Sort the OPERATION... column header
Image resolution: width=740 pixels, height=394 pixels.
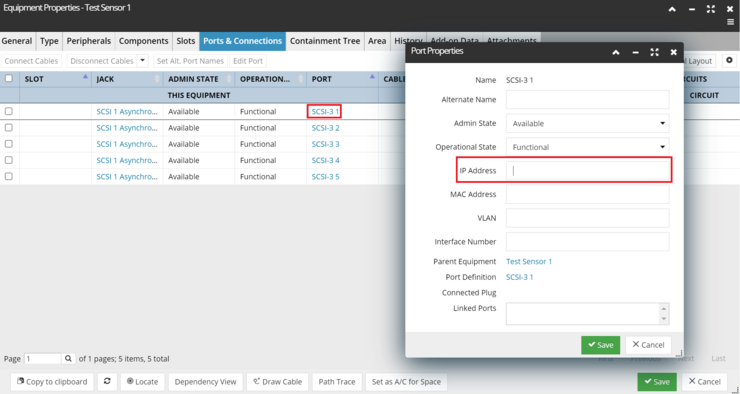tap(271, 79)
